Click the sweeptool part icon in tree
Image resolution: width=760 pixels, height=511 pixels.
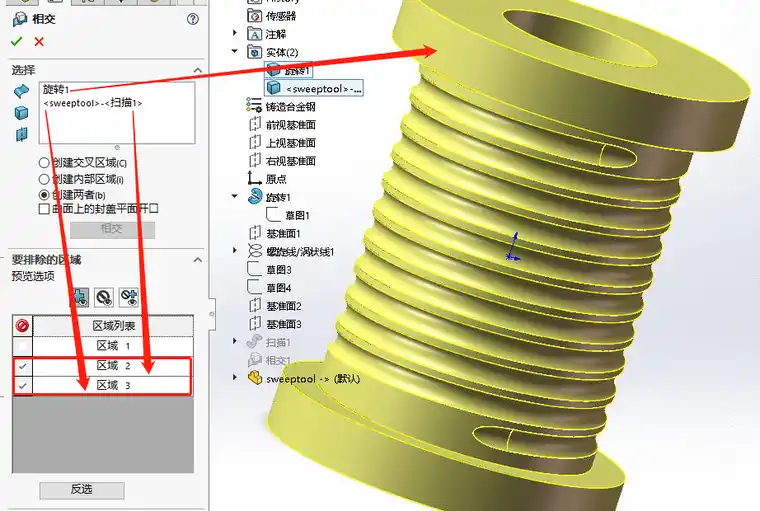[x=255, y=378]
